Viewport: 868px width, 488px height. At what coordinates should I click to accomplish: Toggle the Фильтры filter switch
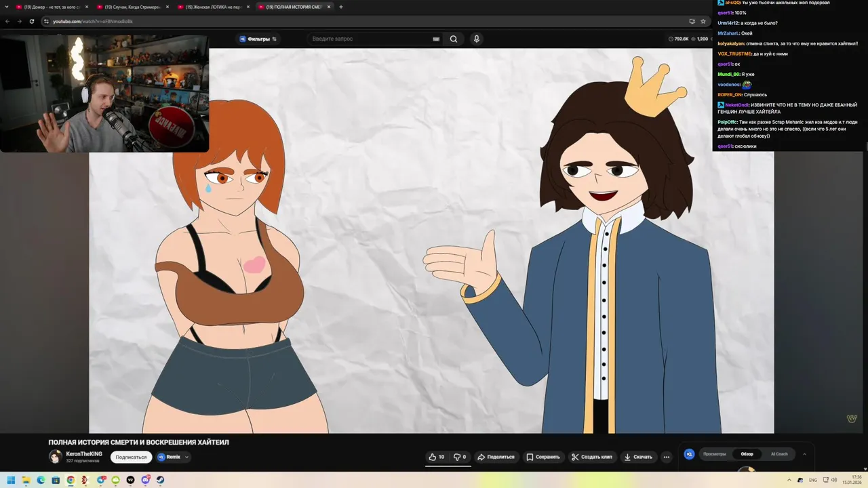[274, 39]
